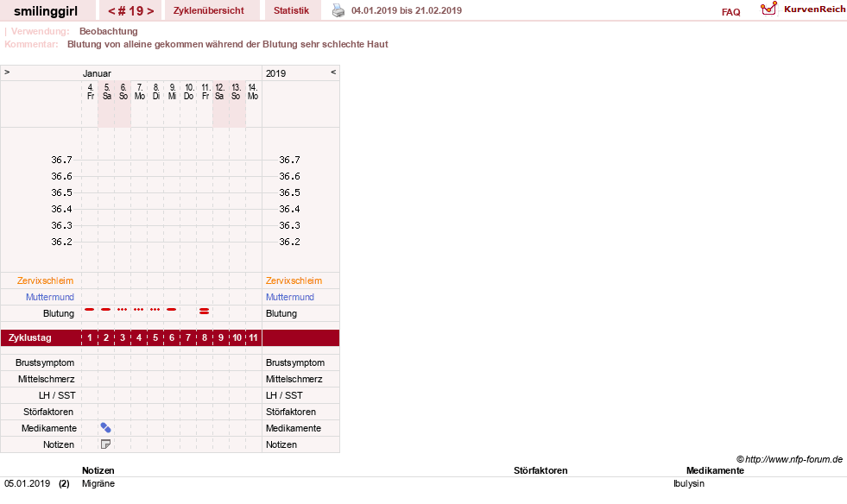Click dotted spotting mark on day 4
The height and width of the screenshot is (504, 847).
pyautogui.click(x=139, y=310)
